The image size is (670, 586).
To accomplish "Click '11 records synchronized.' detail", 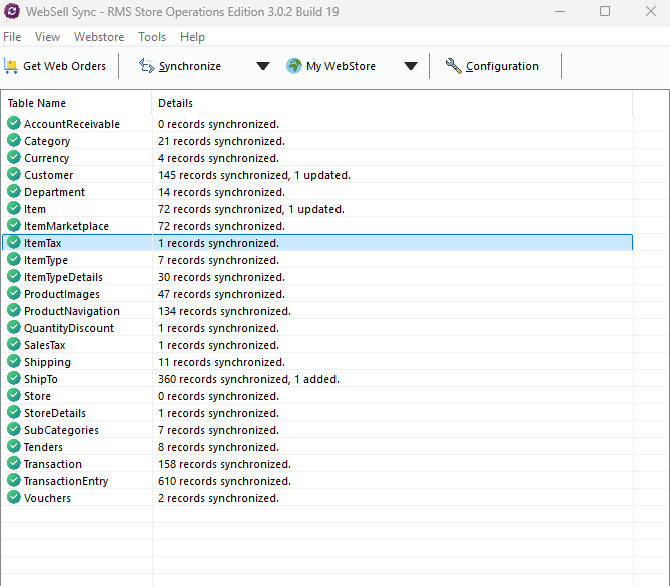I will 221,362.
